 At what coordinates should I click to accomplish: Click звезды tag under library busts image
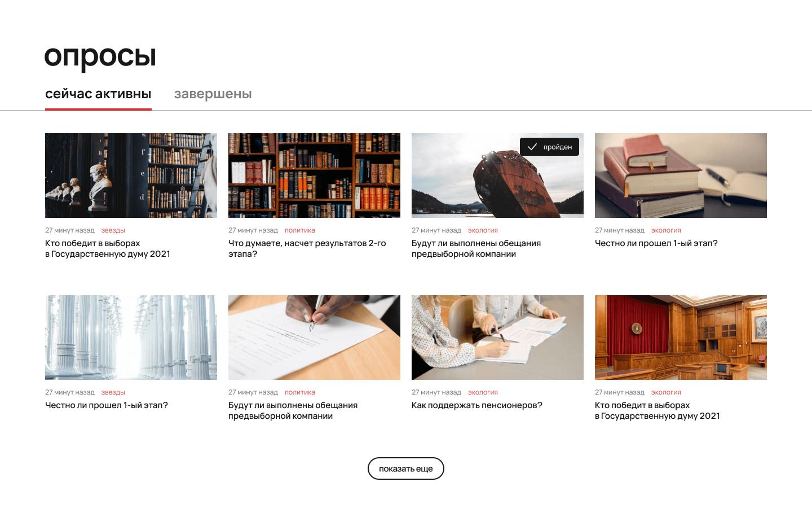point(113,230)
